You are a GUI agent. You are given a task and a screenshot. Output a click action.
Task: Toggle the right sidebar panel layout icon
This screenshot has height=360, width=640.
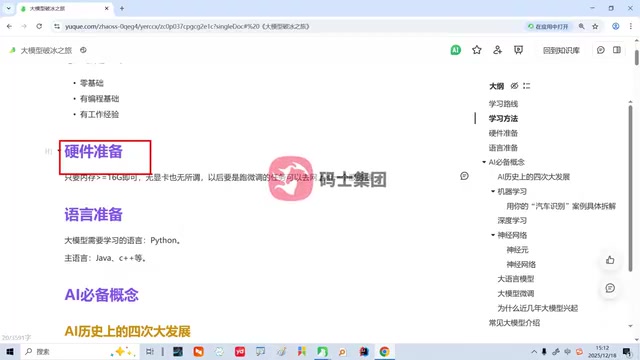click(x=617, y=50)
